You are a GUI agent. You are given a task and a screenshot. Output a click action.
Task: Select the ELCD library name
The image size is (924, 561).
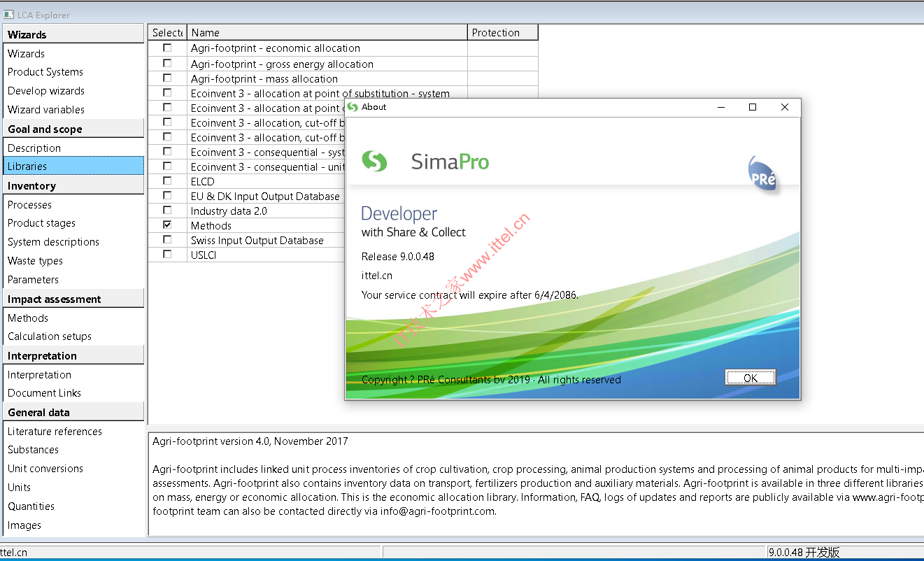[x=202, y=181]
